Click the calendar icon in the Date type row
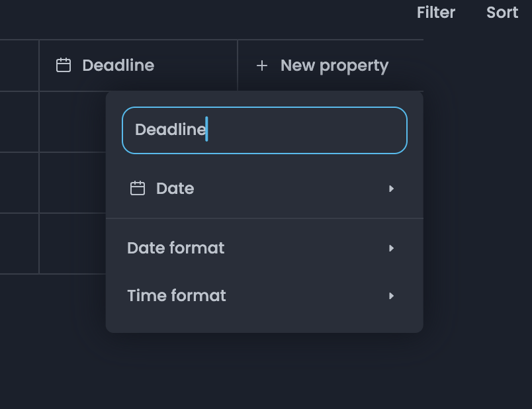The width and height of the screenshot is (532, 409). coord(138,189)
